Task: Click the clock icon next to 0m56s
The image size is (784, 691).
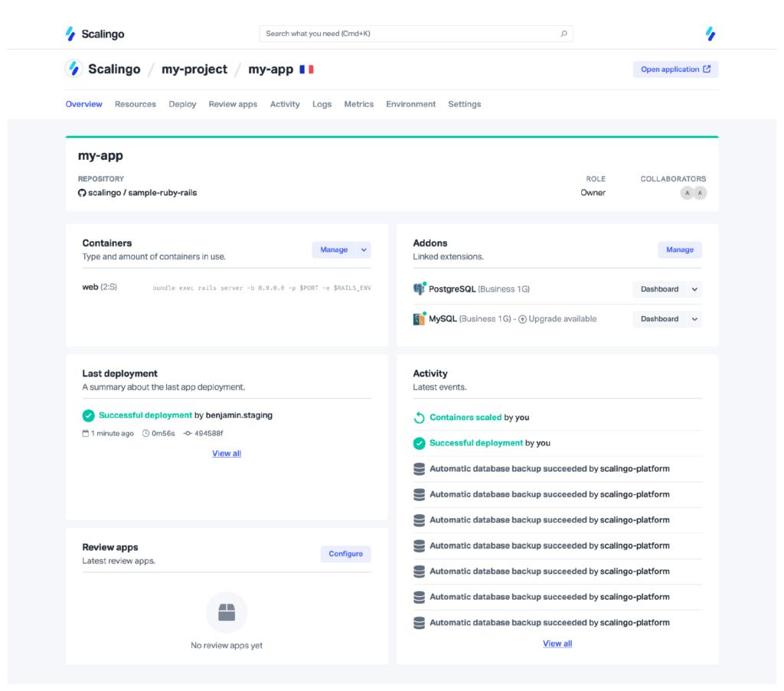Action: tap(146, 433)
